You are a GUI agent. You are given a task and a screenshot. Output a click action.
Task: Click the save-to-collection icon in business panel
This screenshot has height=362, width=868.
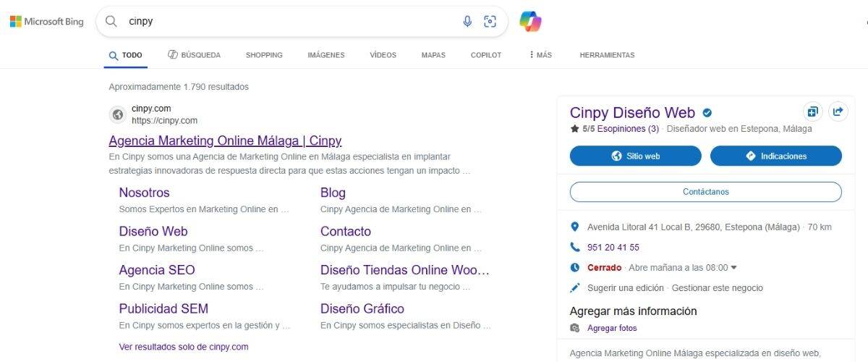[813, 111]
